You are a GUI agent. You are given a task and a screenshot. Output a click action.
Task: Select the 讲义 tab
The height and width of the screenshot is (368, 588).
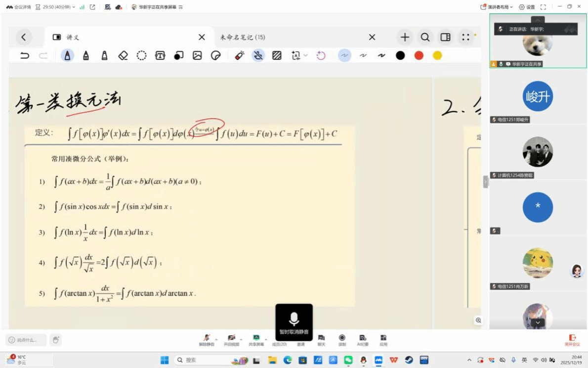73,37
